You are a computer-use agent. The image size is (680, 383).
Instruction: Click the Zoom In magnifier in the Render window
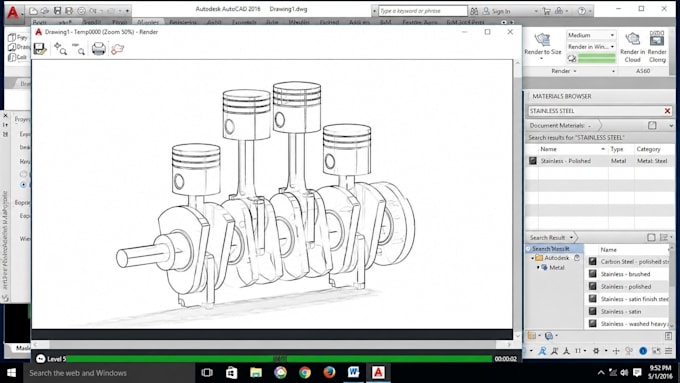point(60,49)
